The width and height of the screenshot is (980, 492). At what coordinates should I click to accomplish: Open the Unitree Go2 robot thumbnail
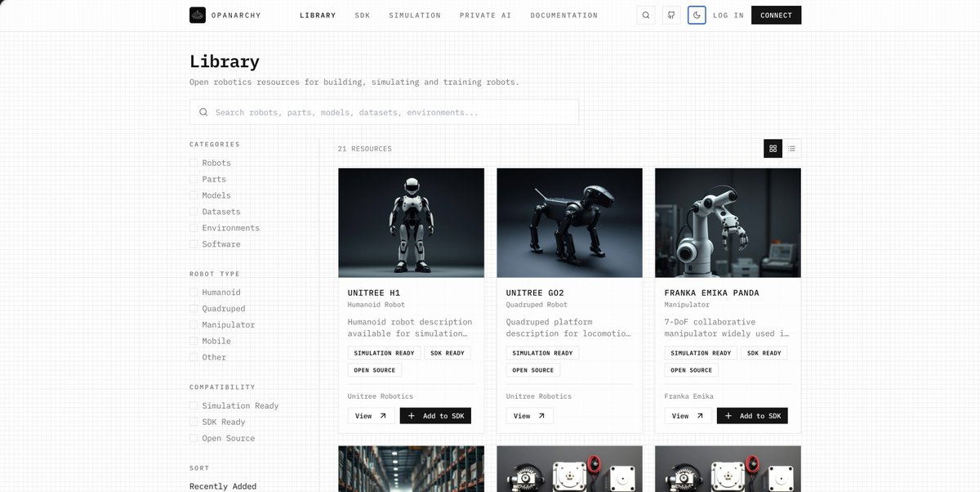(569, 223)
